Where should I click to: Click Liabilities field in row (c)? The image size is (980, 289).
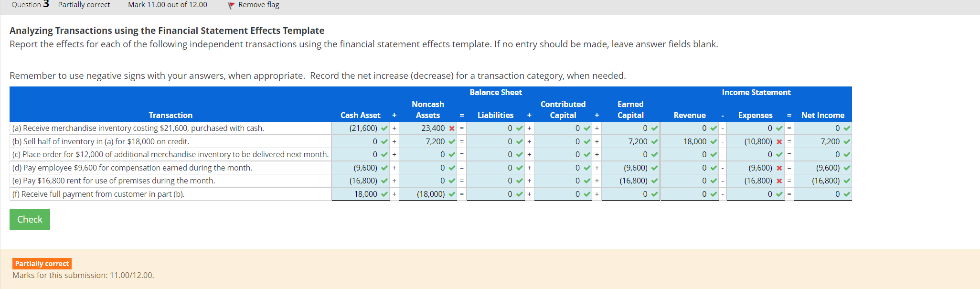pos(496,154)
